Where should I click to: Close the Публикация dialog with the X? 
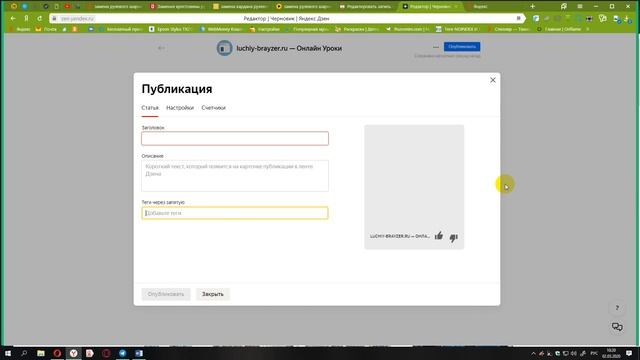[493, 80]
